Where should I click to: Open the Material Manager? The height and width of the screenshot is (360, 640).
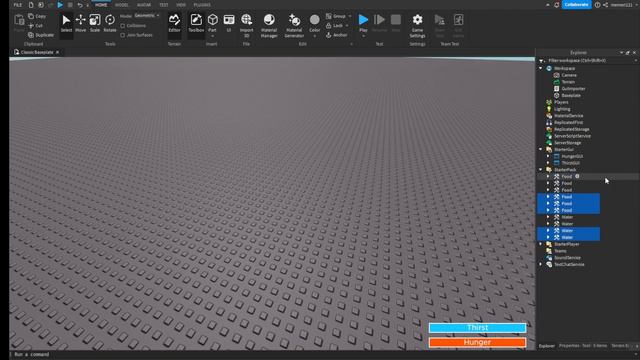(269, 25)
